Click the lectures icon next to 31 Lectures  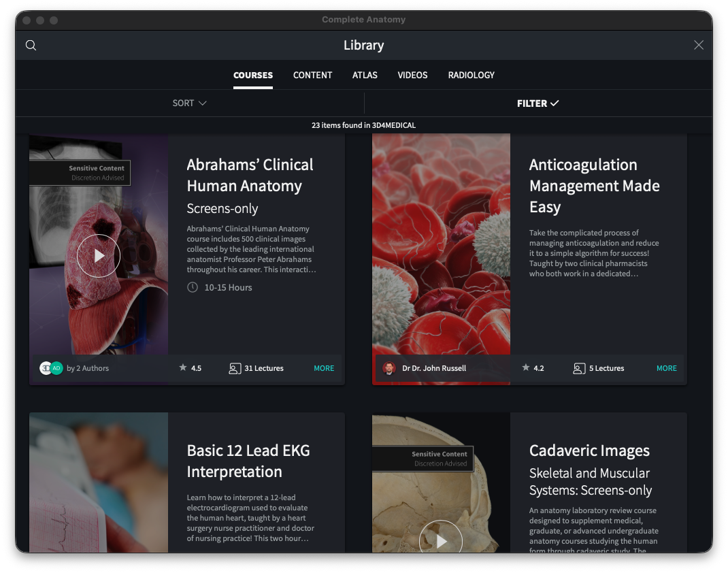coord(235,368)
